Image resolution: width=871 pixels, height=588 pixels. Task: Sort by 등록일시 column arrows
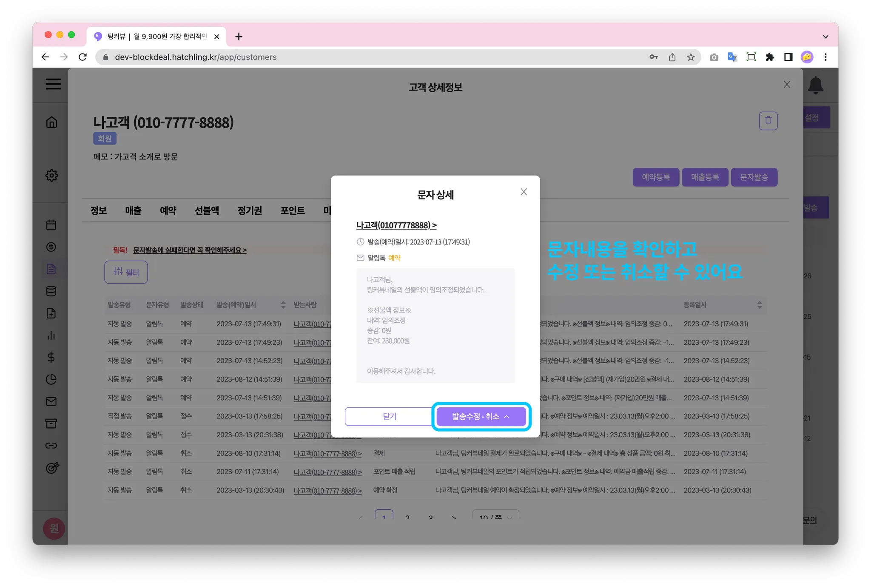click(x=760, y=305)
